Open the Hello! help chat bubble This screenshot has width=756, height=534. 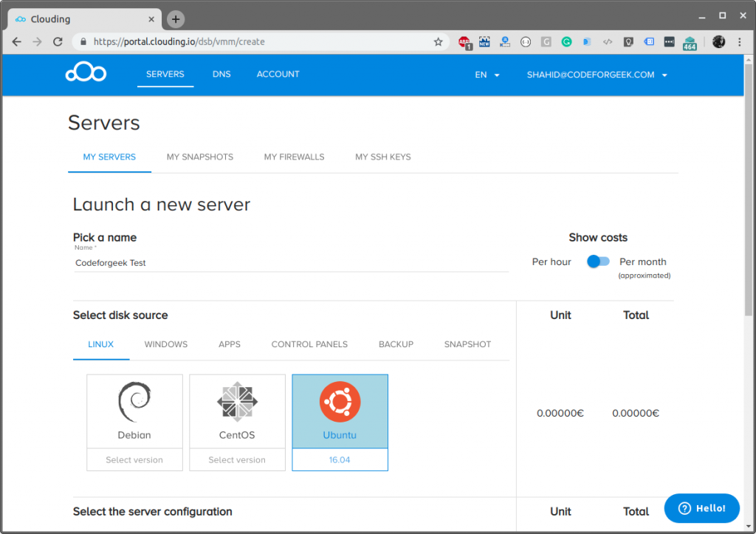tap(701, 508)
